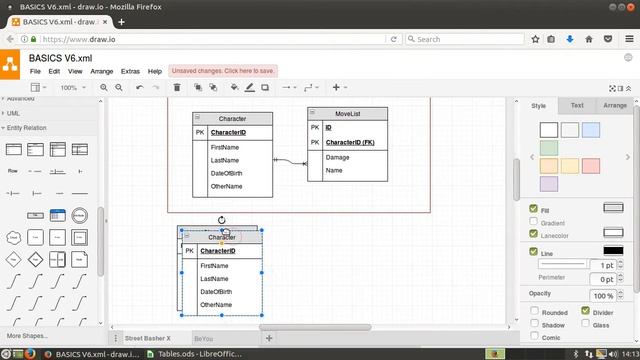Viewport: 640px width, 360px height.
Task: Open More Shapes dialog
Action: pyautogui.click(x=27, y=336)
